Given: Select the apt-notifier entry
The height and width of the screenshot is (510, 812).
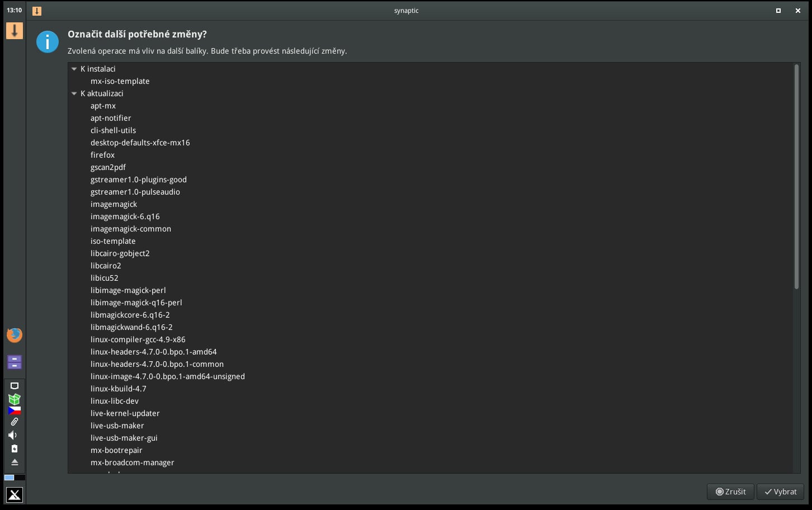Looking at the screenshot, I should pyautogui.click(x=430, y=118).
